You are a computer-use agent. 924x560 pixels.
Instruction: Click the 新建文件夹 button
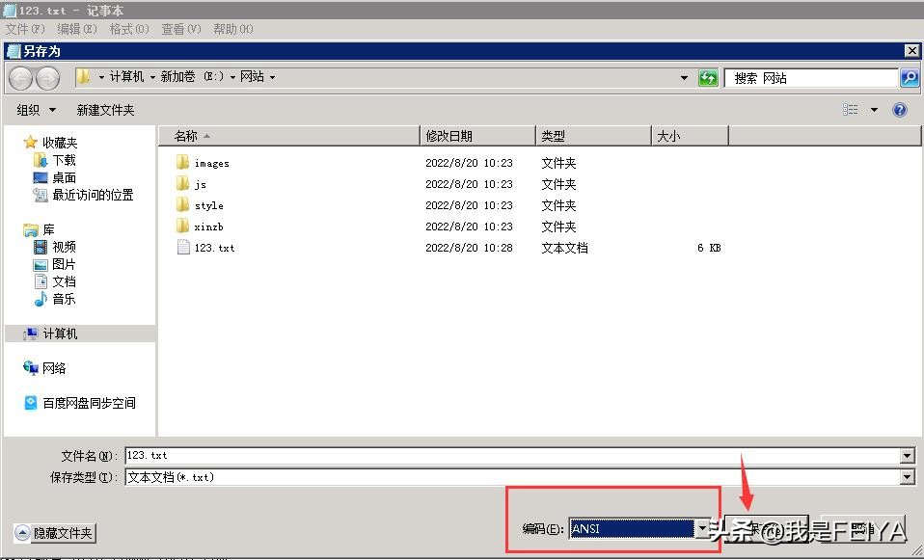pos(105,110)
